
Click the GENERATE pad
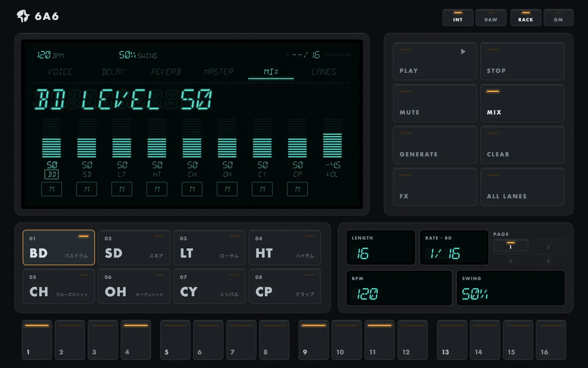(x=435, y=145)
